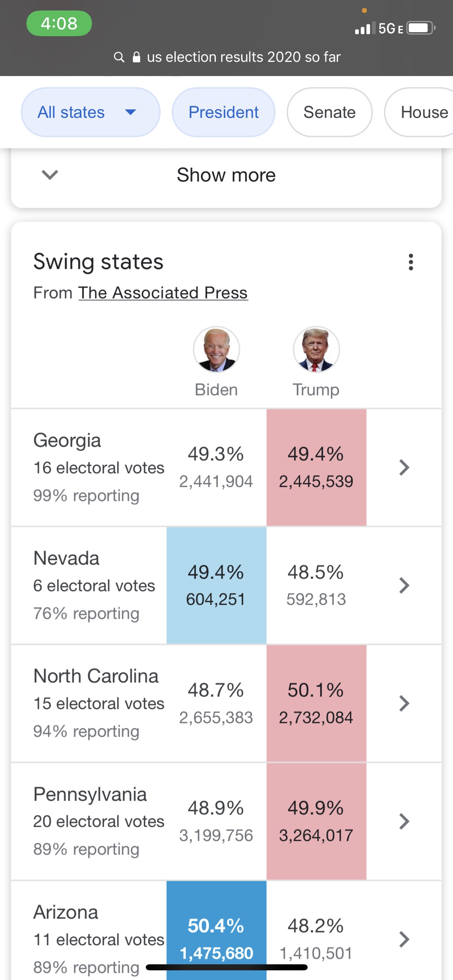
Task: Open the All states dropdown
Action: (x=90, y=112)
